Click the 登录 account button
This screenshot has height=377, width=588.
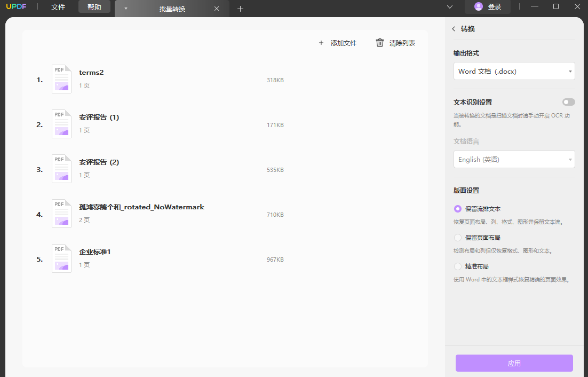(x=487, y=6)
